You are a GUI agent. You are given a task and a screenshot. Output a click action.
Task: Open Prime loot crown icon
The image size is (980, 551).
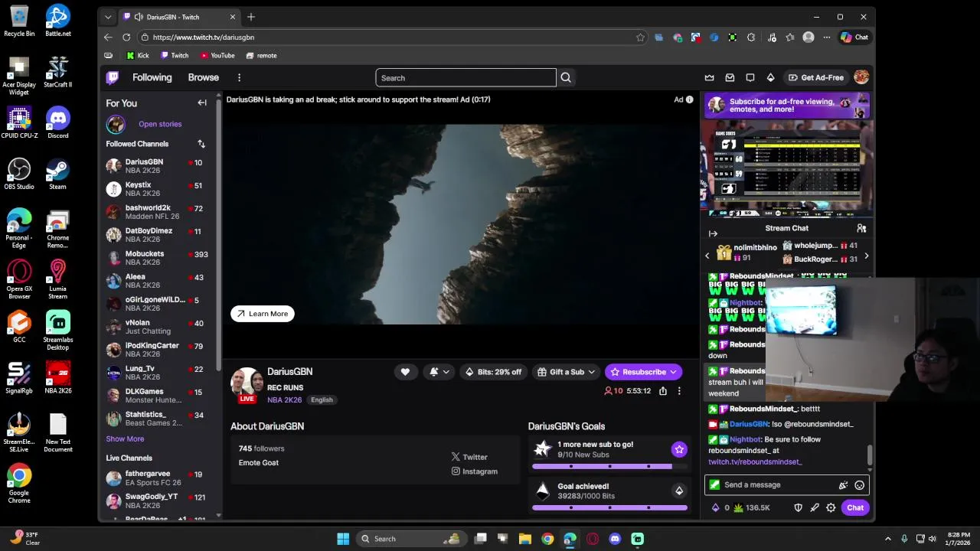point(709,77)
